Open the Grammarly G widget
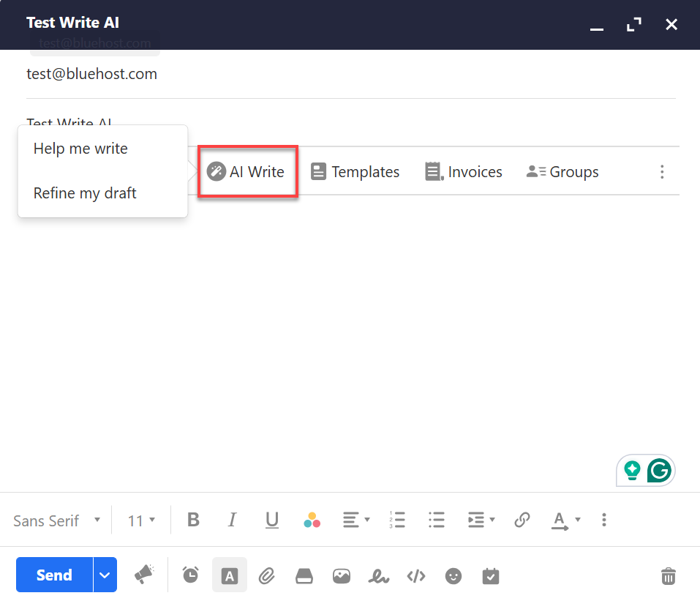Viewport: 700px width, 601px height. click(x=659, y=470)
